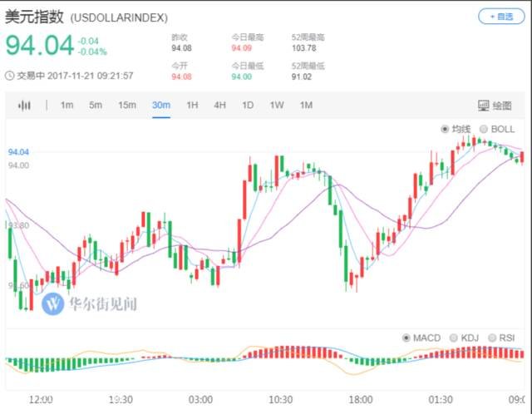
Task: Click the 52周最高 value 103.78
Action: pos(304,48)
